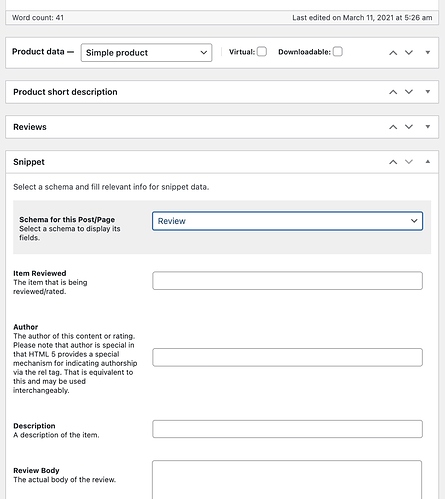Collapse the Snippet panel
Image resolution: width=445 pixels, height=499 pixels.
(x=428, y=162)
